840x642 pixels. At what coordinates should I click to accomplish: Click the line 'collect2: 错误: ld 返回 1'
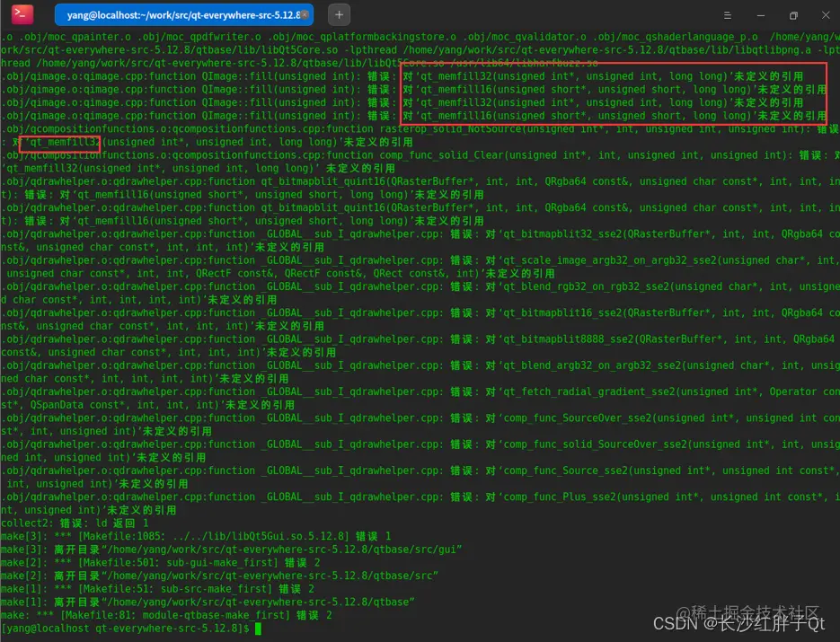[x=75, y=523]
